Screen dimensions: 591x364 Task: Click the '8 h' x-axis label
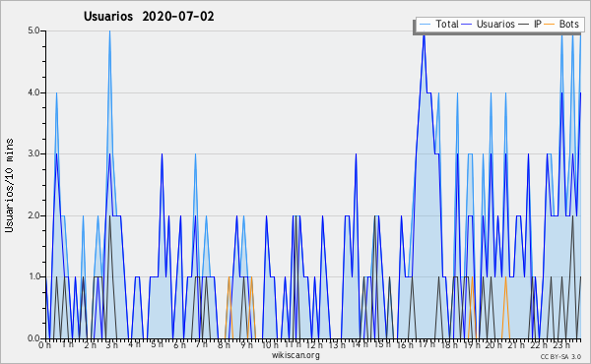224,345
